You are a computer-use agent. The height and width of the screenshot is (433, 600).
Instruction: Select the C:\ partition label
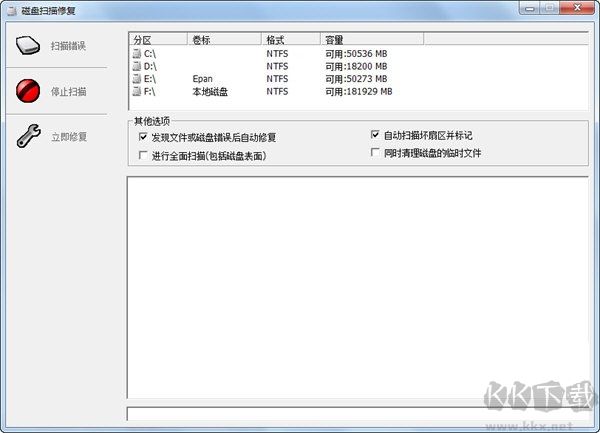(x=150, y=54)
